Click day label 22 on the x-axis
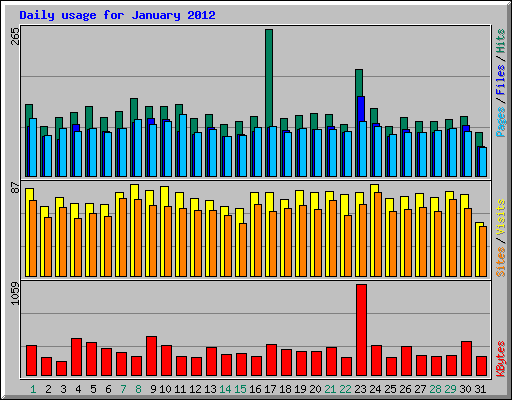The height and width of the screenshot is (400, 512). click(x=345, y=389)
